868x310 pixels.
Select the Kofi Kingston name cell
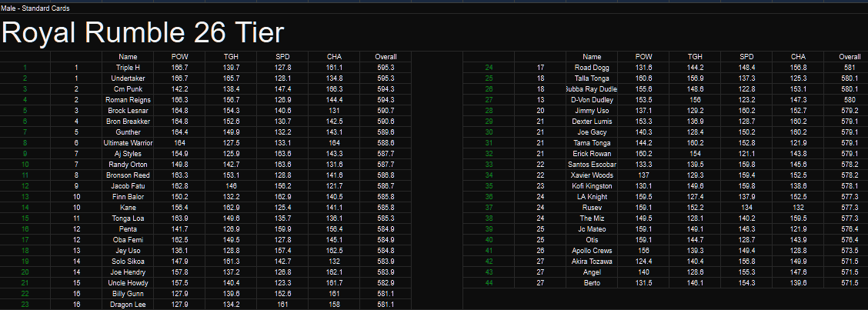(x=592, y=186)
